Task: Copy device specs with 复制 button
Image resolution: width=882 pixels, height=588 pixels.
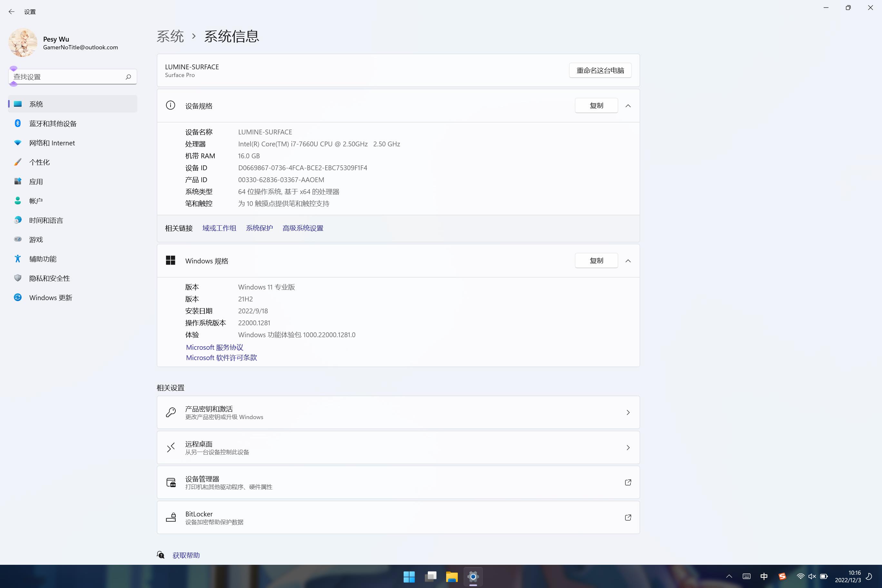Action: click(596, 106)
